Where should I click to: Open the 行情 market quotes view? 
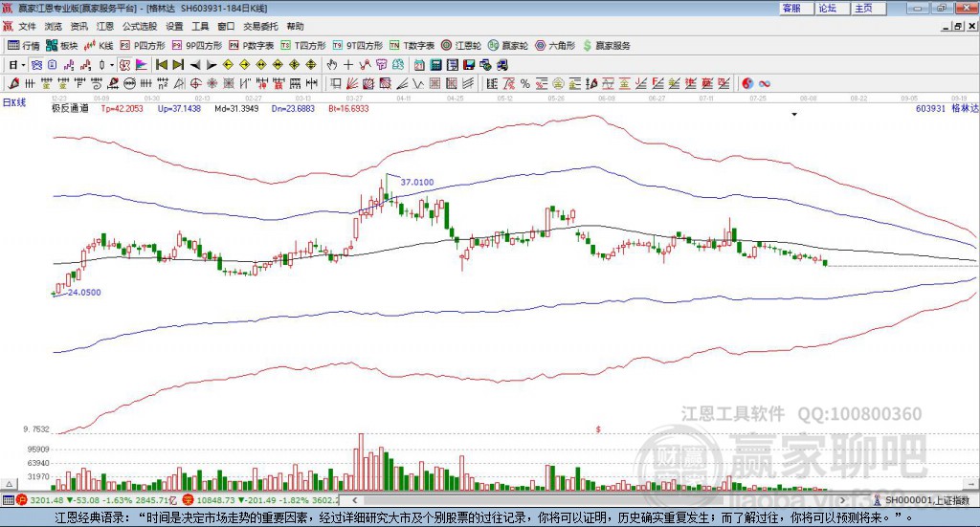(24, 46)
